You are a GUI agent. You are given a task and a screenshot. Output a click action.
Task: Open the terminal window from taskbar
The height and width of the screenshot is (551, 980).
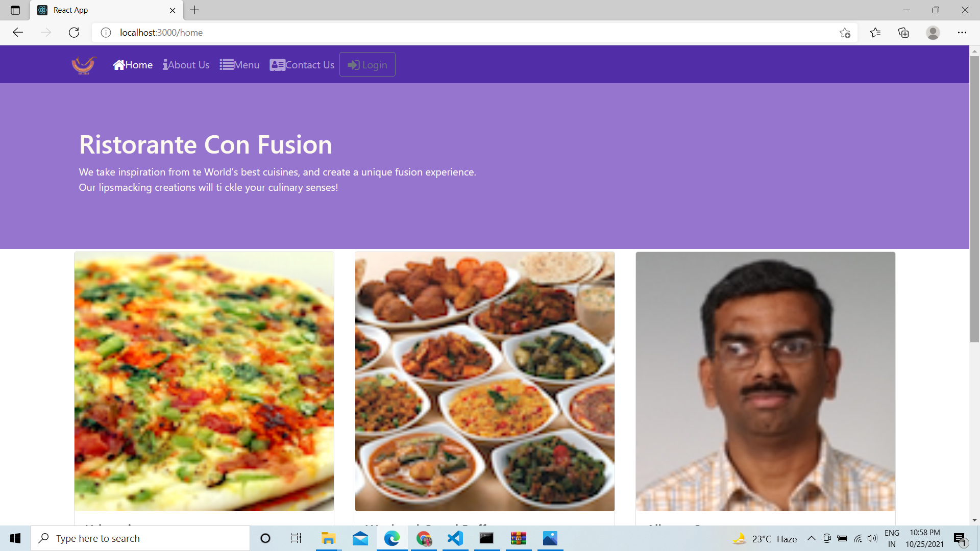click(486, 538)
